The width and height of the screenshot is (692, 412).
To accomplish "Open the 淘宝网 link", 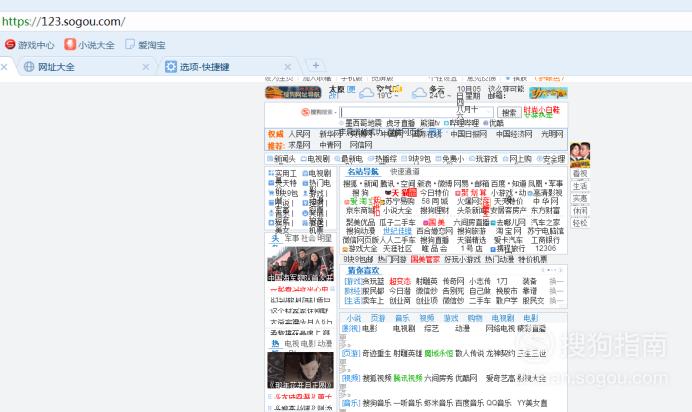I will coord(508,231).
